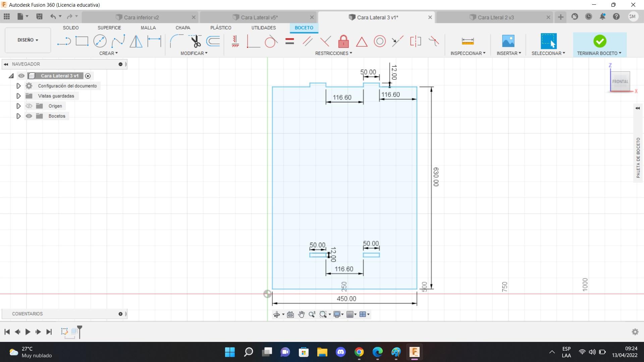Screen dimensions: 644x362
Task: Click the green Terminar Boceto checkmark
Action: click(600, 41)
